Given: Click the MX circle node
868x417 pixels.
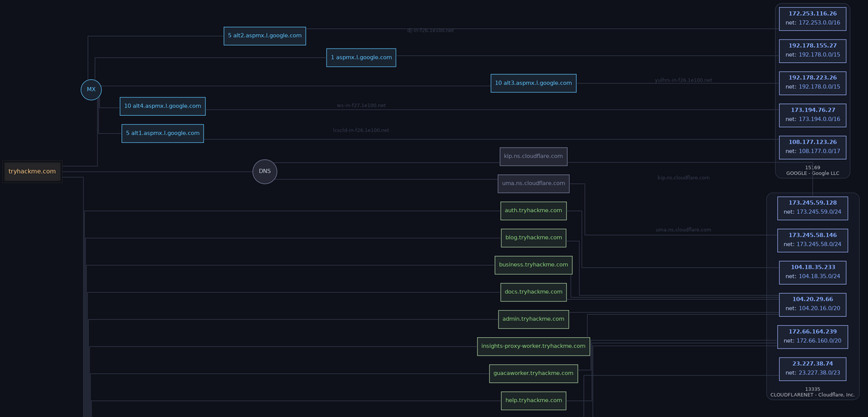Looking at the screenshot, I should (x=91, y=90).
